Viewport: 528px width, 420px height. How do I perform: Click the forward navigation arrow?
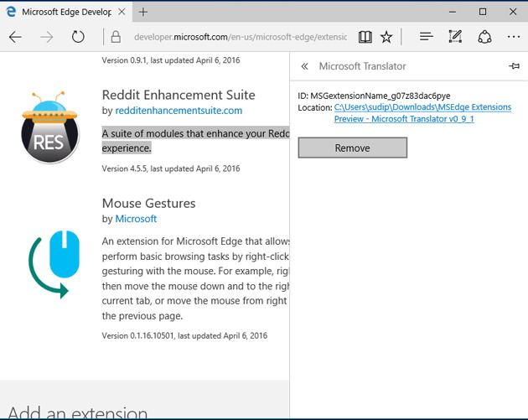tap(46, 37)
